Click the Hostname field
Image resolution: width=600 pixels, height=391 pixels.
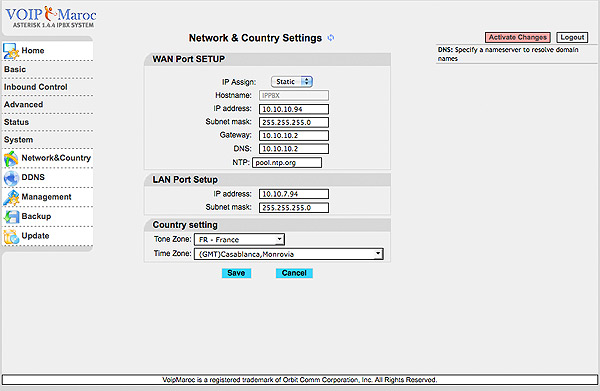click(293, 95)
